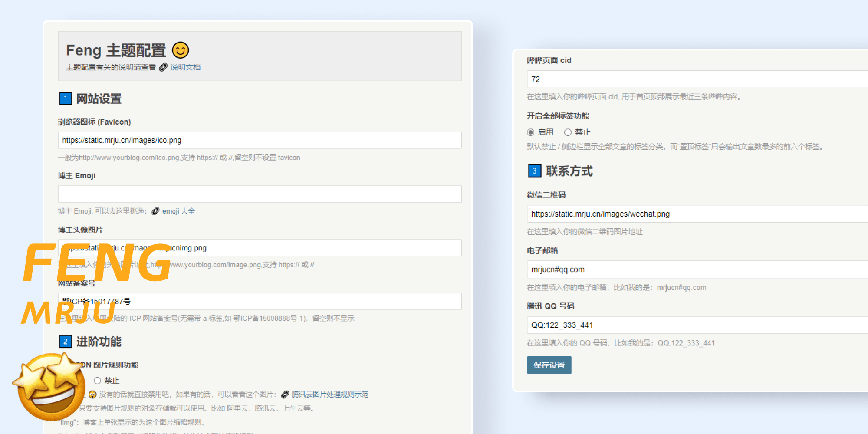Select 禁止 under CDN 图片规则功能

[98, 381]
